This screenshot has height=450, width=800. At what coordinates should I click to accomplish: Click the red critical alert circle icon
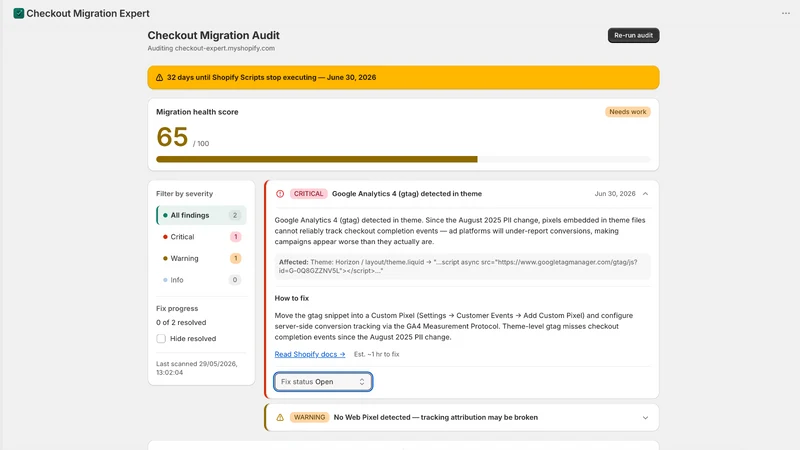click(x=280, y=194)
